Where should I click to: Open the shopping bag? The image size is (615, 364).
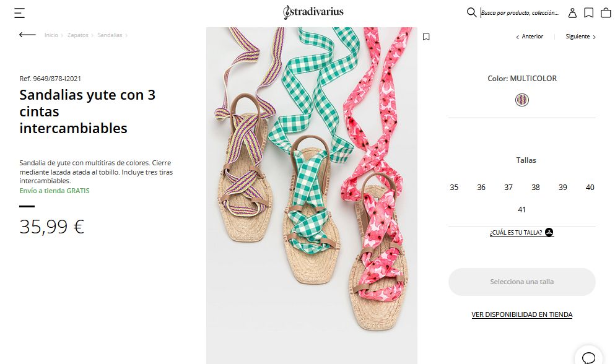605,12
